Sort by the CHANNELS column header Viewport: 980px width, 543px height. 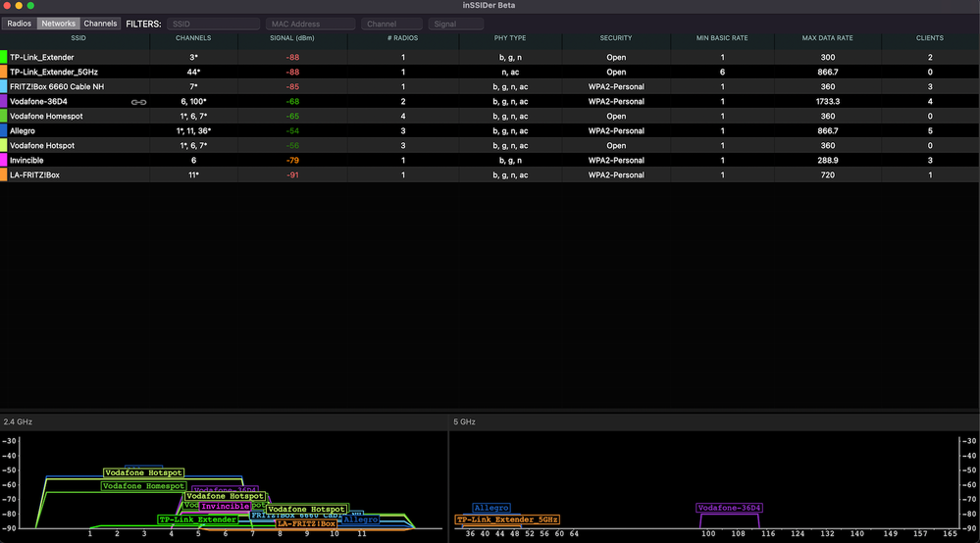pos(193,38)
